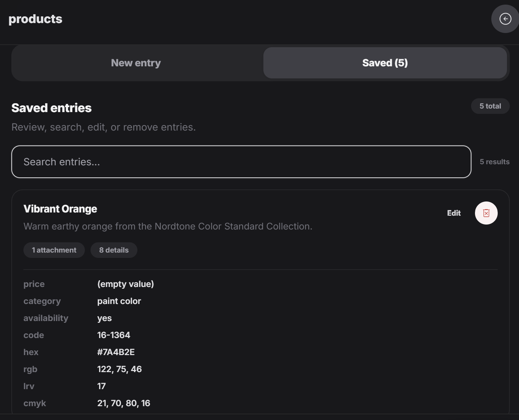Click the cmyk value 21, 70, 80, 16
The image size is (519, 420).
pos(124,403)
